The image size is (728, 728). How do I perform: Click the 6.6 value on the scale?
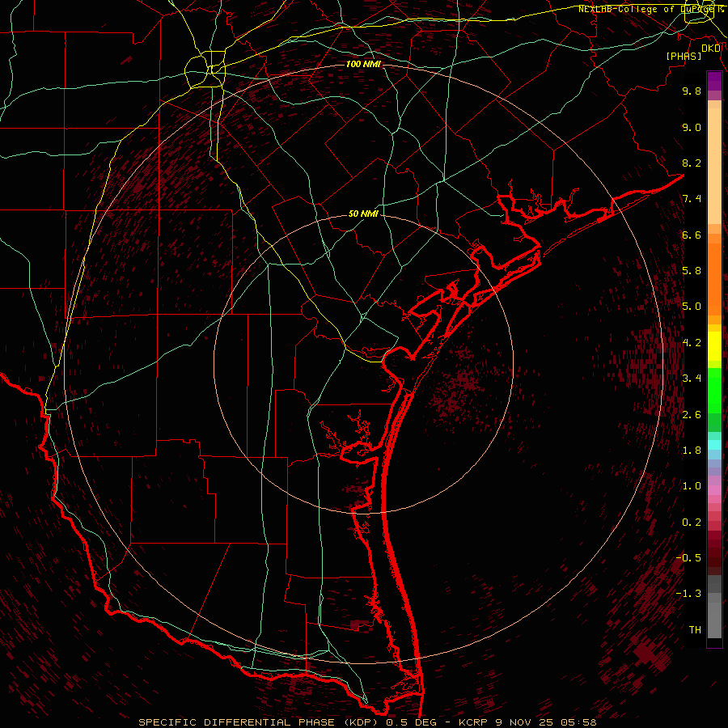pos(692,235)
